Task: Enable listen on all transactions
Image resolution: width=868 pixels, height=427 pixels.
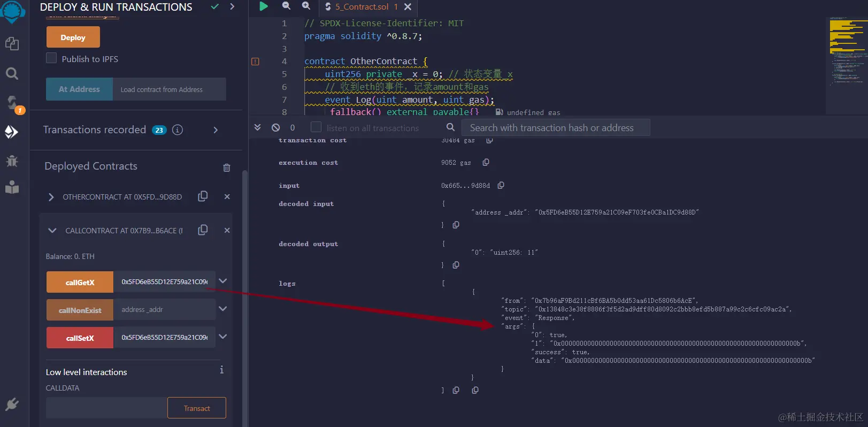Action: 316,127
